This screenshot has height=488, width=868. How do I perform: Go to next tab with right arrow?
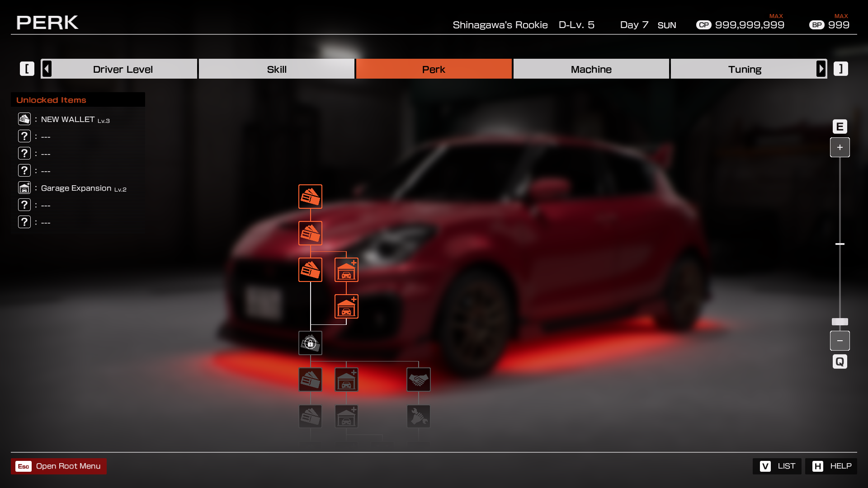click(x=821, y=69)
